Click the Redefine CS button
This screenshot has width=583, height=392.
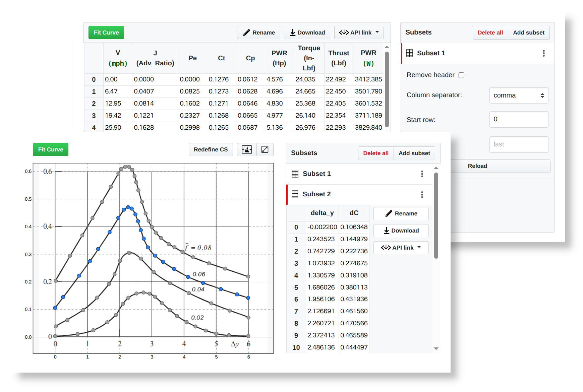[x=211, y=150]
